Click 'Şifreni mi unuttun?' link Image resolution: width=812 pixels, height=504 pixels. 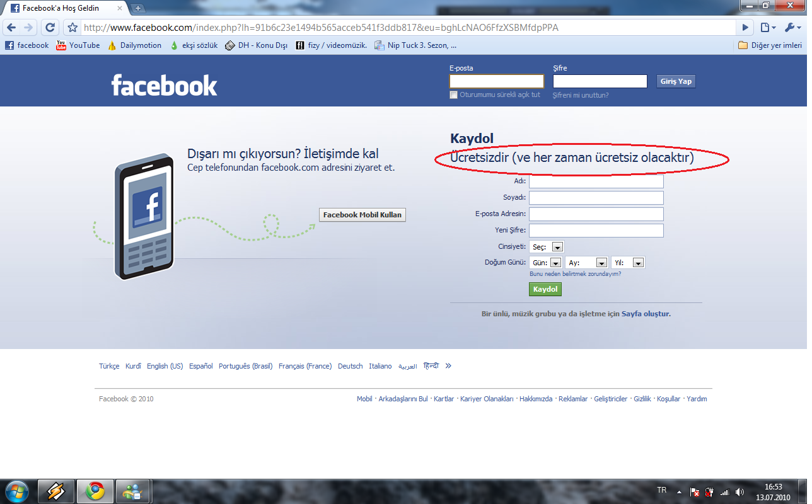[581, 95]
